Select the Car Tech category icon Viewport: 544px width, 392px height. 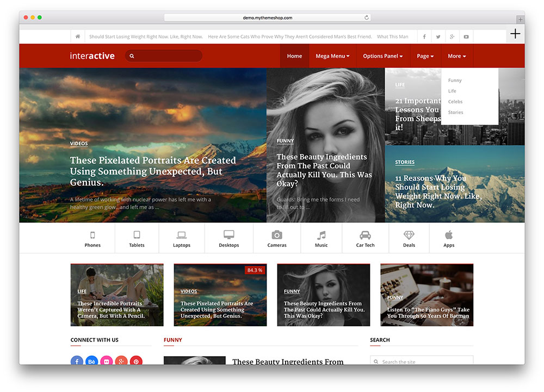364,235
